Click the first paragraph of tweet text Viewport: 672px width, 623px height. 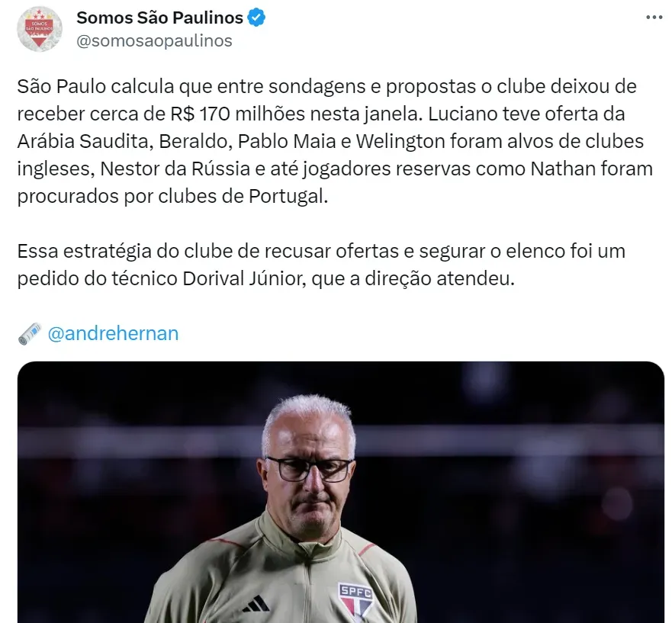point(335,141)
